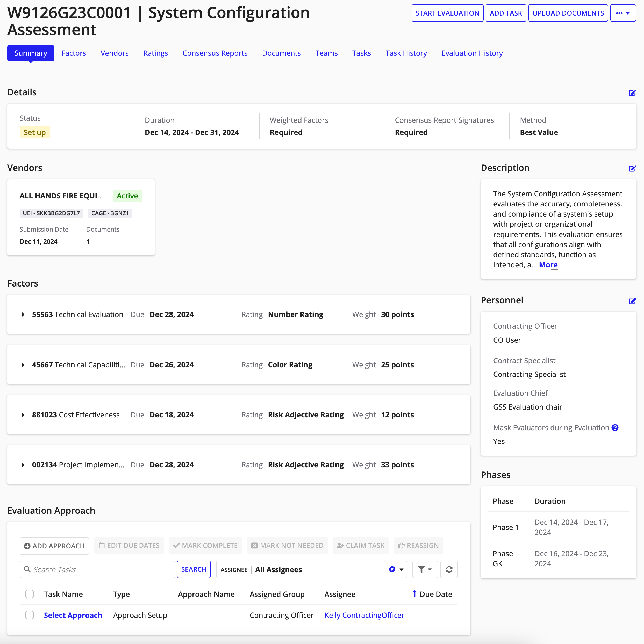Open the more actions ellipsis menu

(x=623, y=13)
